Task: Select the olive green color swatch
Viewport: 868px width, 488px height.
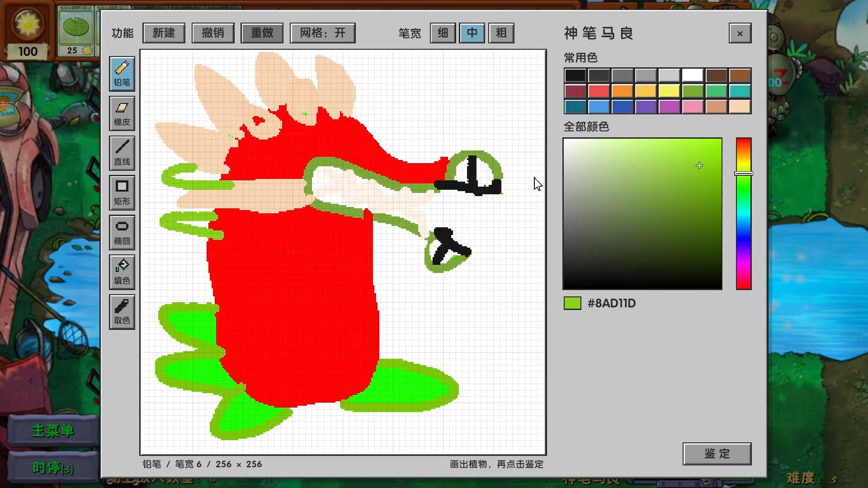Action: click(693, 91)
